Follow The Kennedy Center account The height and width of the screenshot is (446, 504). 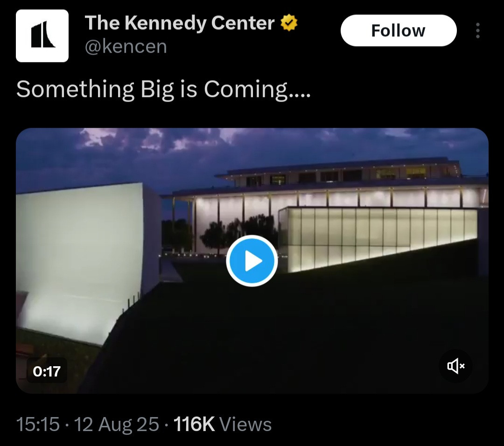[x=399, y=30]
